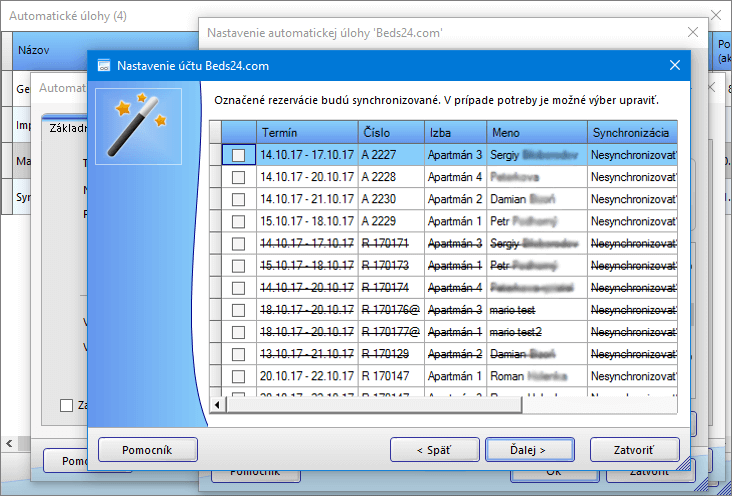Click the Synchronizácia column header

(x=632, y=132)
